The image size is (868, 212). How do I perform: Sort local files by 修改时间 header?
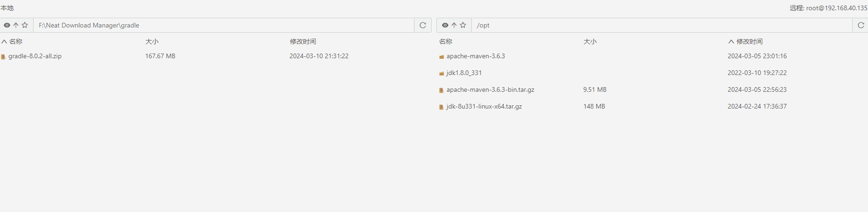tap(303, 41)
